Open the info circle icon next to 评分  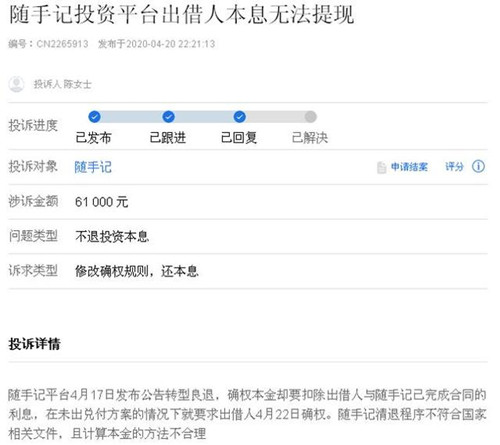coord(478,166)
